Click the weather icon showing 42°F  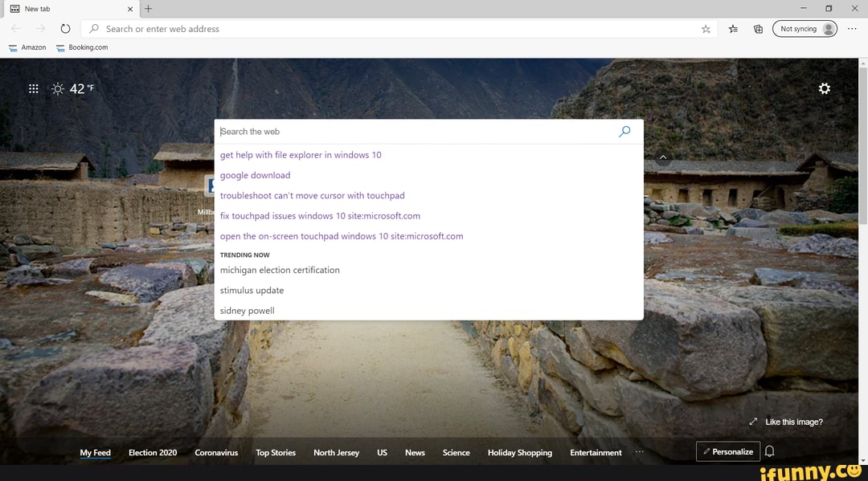point(58,88)
